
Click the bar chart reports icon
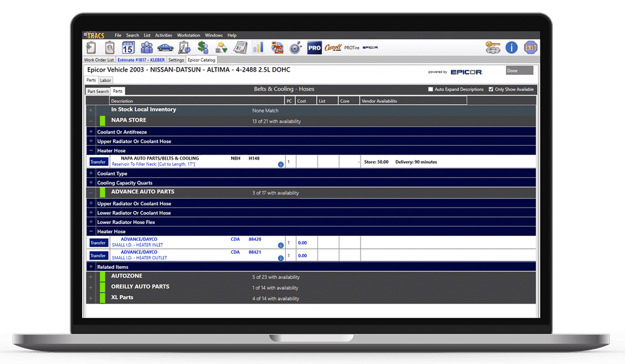click(x=258, y=48)
